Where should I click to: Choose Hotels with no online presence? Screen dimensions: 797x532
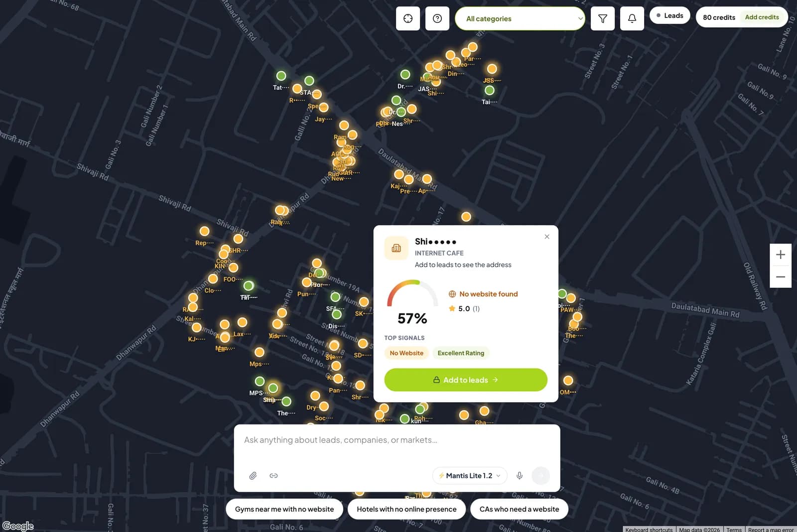(x=406, y=509)
